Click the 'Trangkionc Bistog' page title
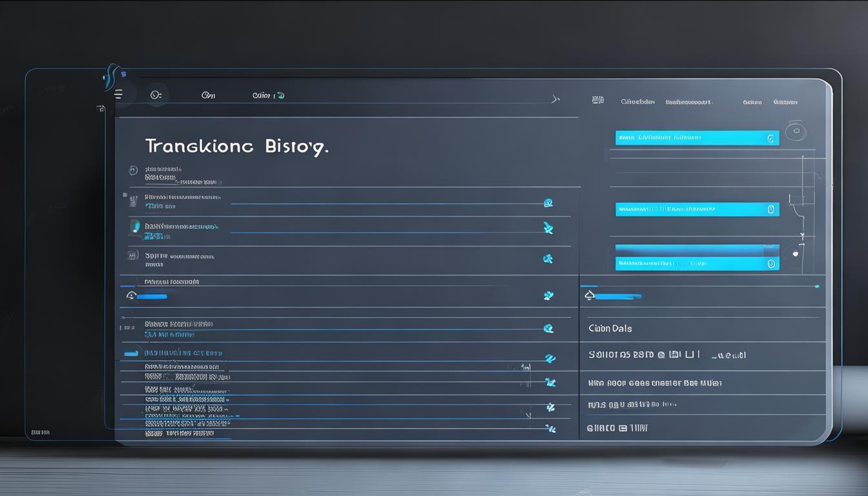The width and height of the screenshot is (868, 496). 236,146
